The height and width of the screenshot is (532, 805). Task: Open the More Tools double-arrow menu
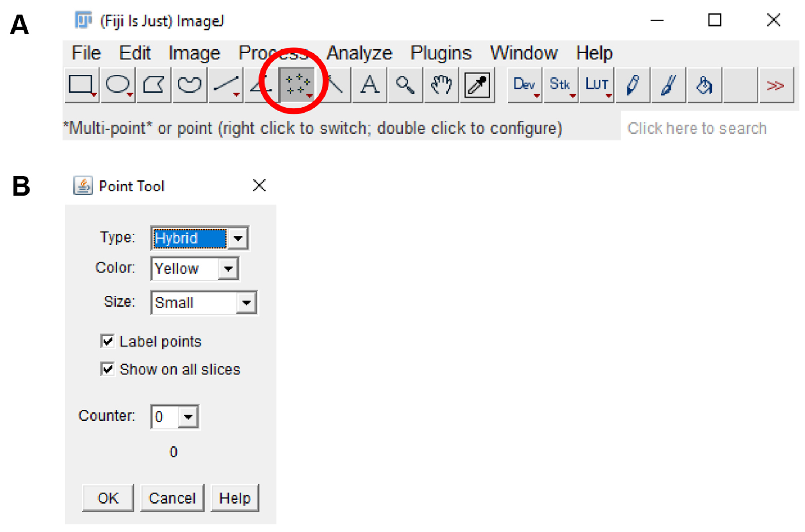pyautogui.click(x=776, y=85)
